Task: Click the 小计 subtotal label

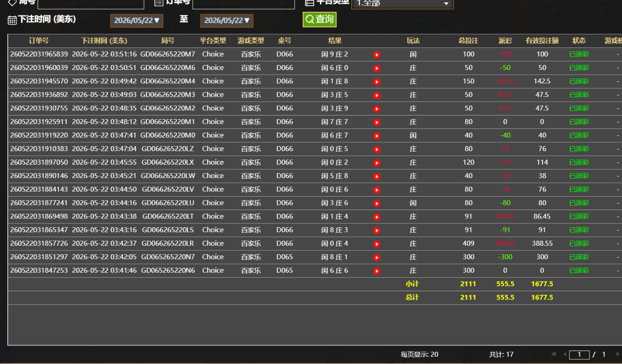Action: click(x=412, y=284)
